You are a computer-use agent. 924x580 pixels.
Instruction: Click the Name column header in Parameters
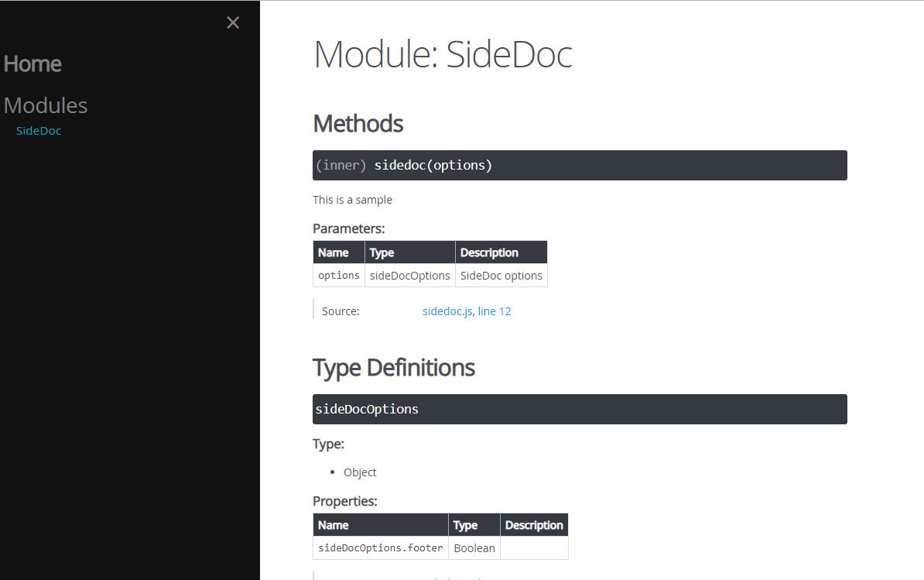click(334, 252)
